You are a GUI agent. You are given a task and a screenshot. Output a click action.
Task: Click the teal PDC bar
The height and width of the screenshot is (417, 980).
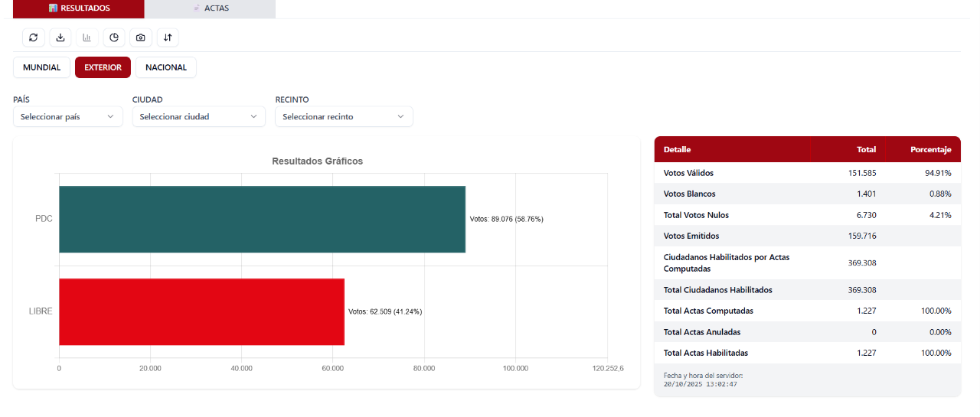pyautogui.click(x=262, y=219)
